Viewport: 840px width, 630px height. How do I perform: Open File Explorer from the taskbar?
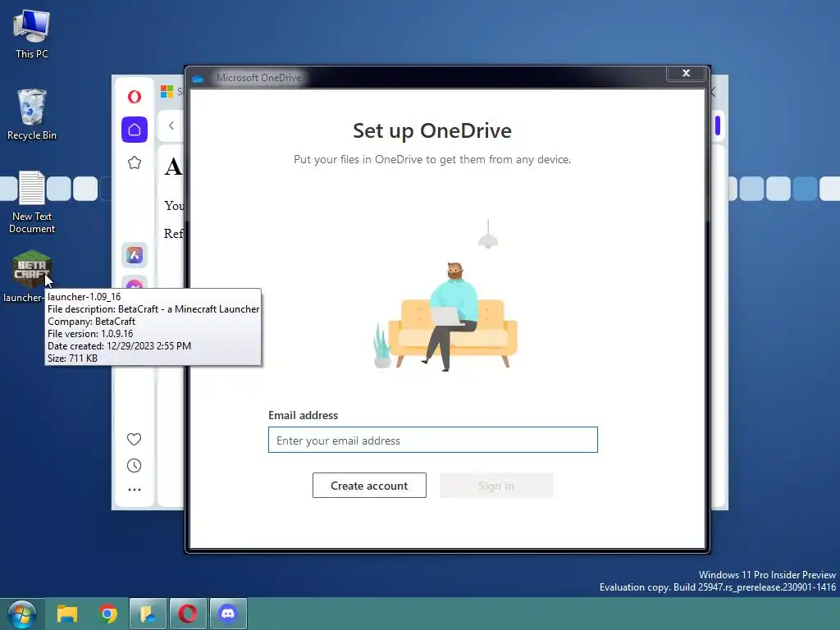(67, 614)
